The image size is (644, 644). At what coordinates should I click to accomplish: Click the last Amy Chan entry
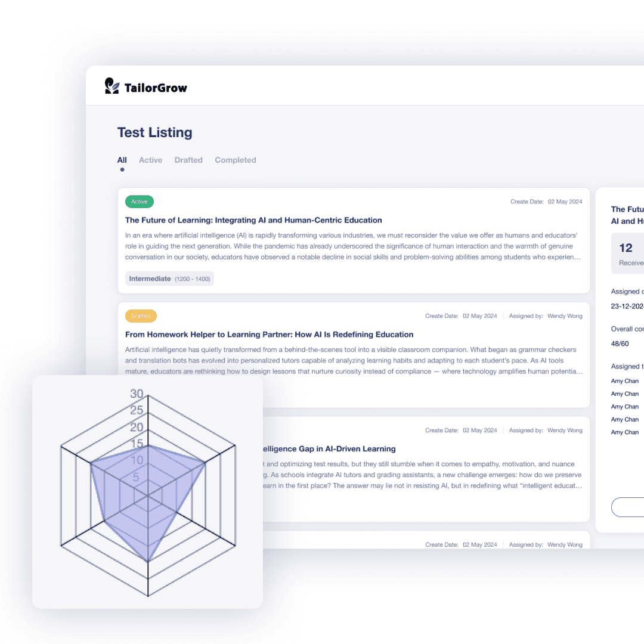[x=625, y=432]
